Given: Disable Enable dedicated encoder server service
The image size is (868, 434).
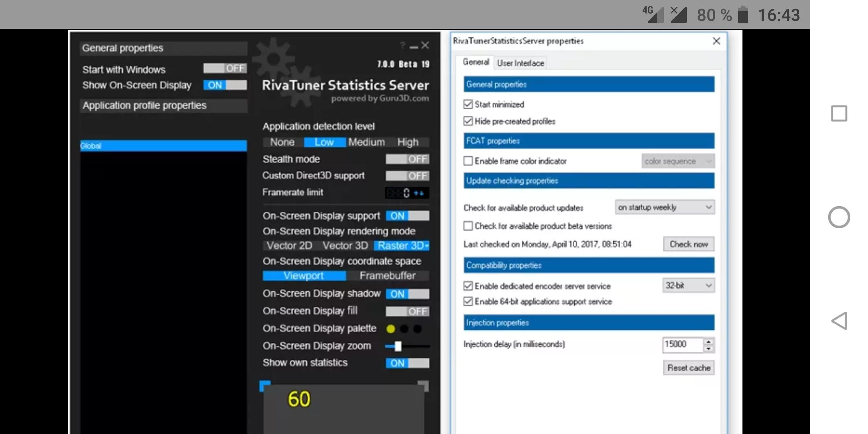Looking at the screenshot, I should (x=468, y=286).
